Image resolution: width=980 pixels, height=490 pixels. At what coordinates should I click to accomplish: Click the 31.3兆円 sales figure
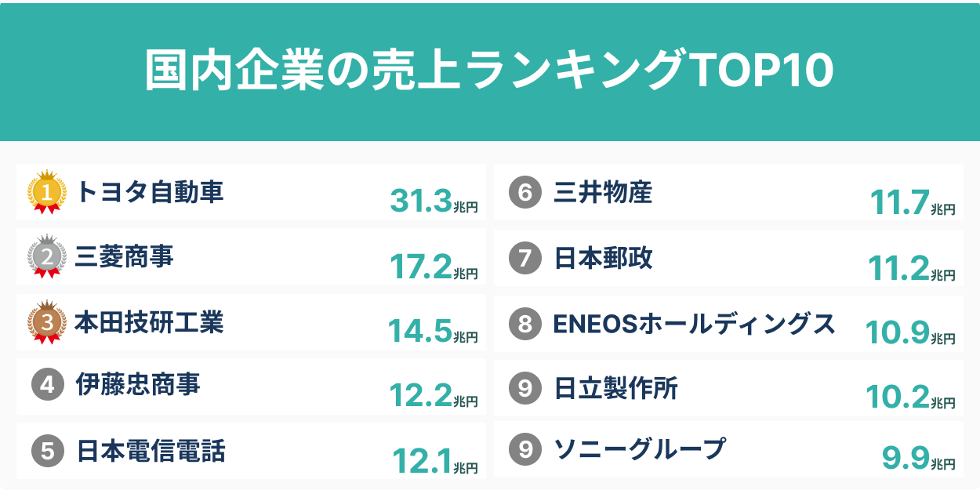(434, 202)
